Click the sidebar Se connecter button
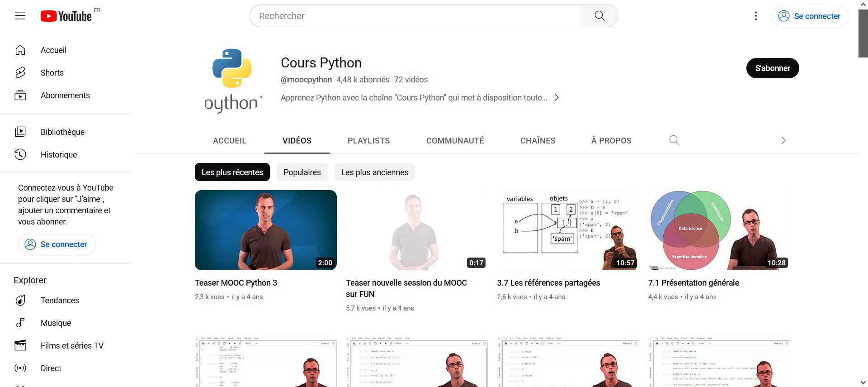This screenshot has width=868, height=387. pyautogui.click(x=57, y=244)
